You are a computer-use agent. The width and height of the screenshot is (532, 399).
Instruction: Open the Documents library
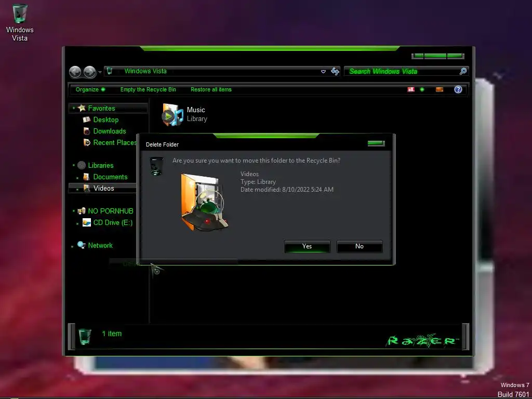[110, 177]
